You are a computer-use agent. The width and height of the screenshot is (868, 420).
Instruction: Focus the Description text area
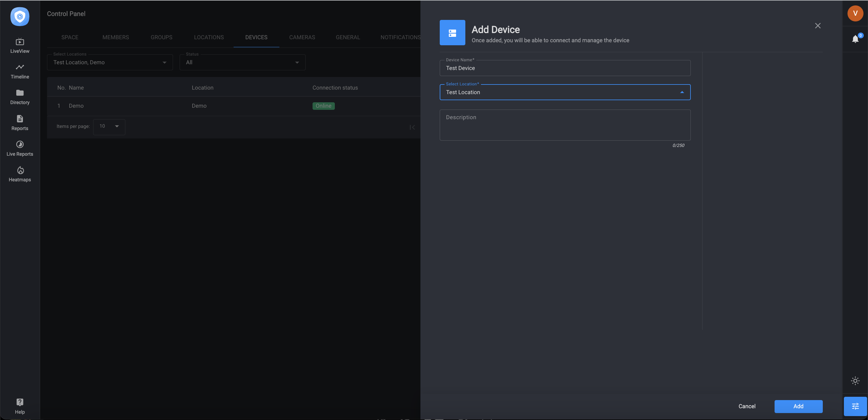coord(565,125)
